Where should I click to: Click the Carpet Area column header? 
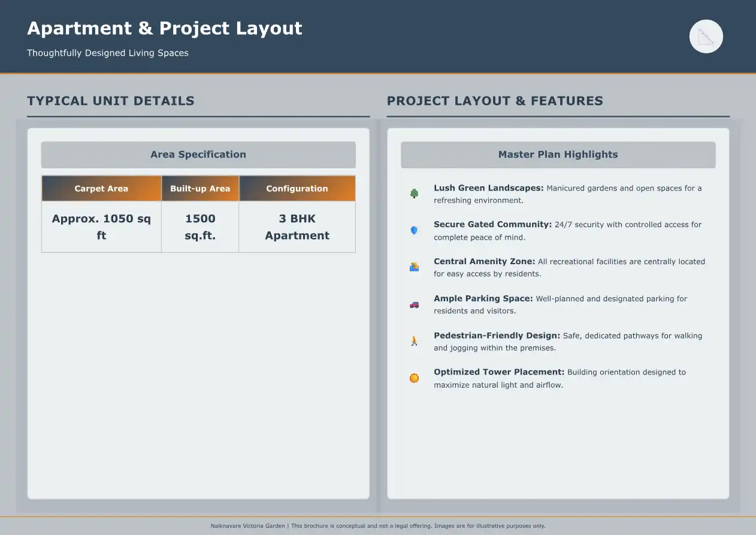click(101, 188)
